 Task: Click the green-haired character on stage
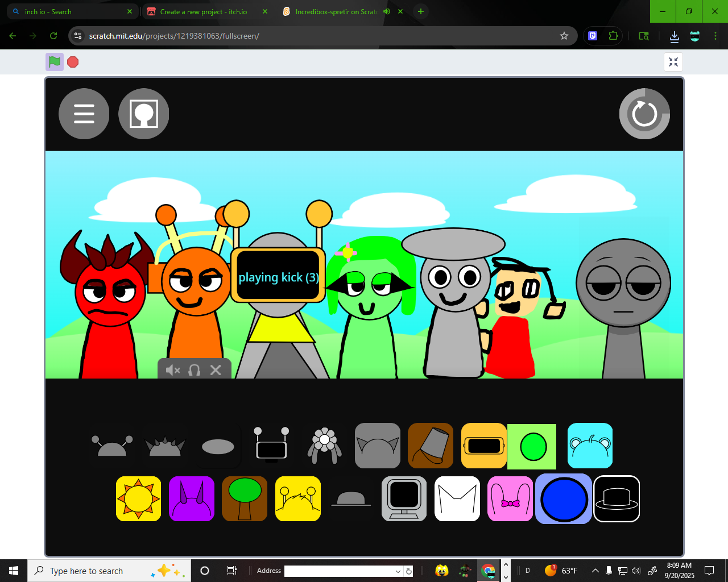coord(371,307)
